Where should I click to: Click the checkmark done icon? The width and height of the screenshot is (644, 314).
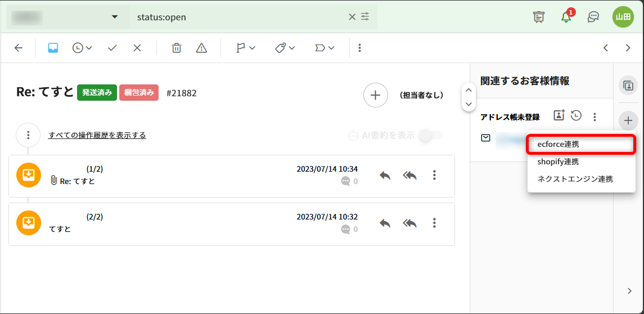pyautogui.click(x=112, y=48)
